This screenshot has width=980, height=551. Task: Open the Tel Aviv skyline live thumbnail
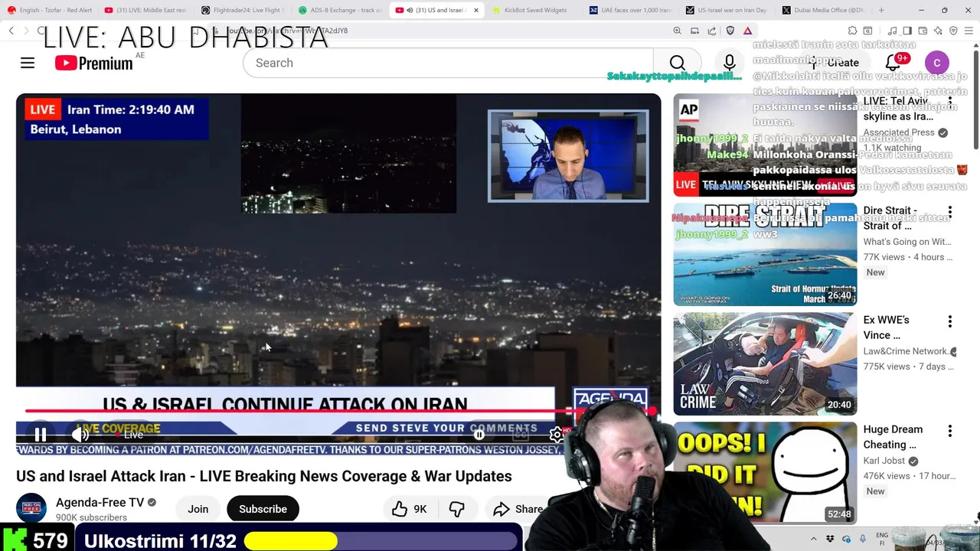[765, 145]
